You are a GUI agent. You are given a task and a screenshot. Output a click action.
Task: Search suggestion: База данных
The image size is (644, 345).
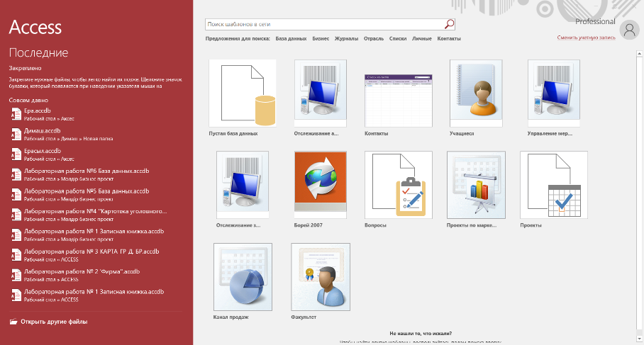coord(291,38)
